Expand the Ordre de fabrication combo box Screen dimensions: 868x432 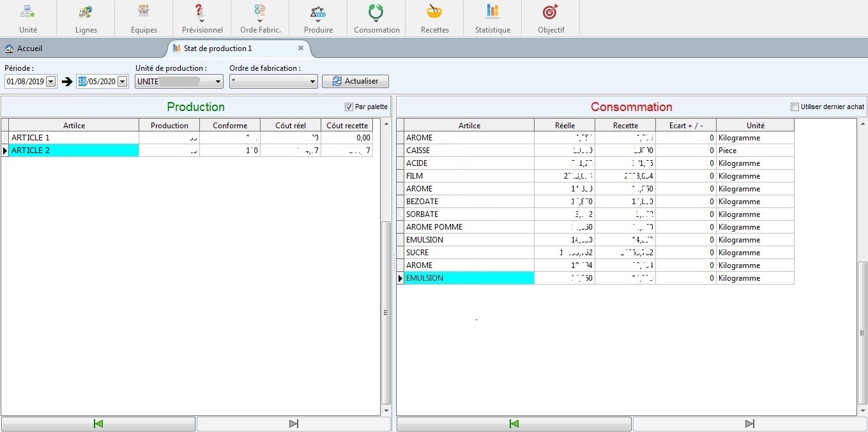point(312,82)
